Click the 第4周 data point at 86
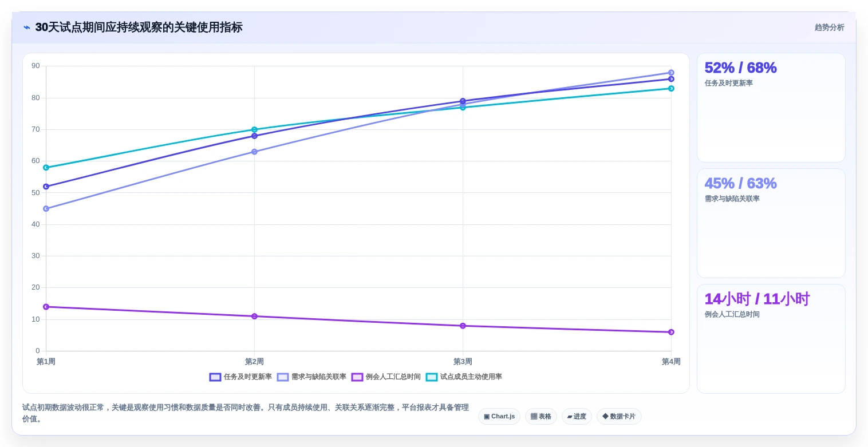The width and height of the screenshot is (868, 447). 671,79
